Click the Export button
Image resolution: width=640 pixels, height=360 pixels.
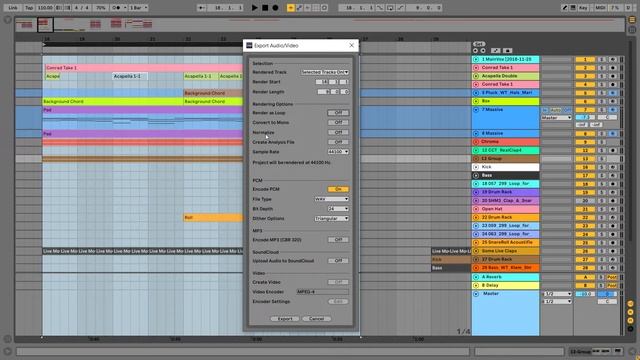coord(284,319)
